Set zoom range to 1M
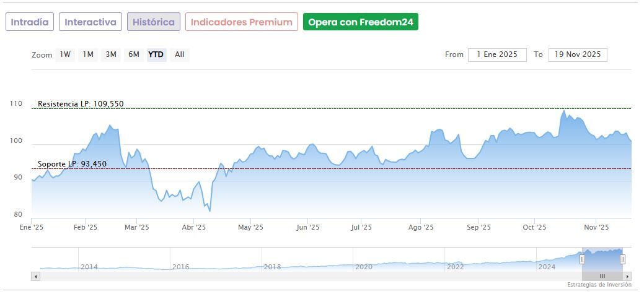The image size is (644, 294). pos(88,54)
